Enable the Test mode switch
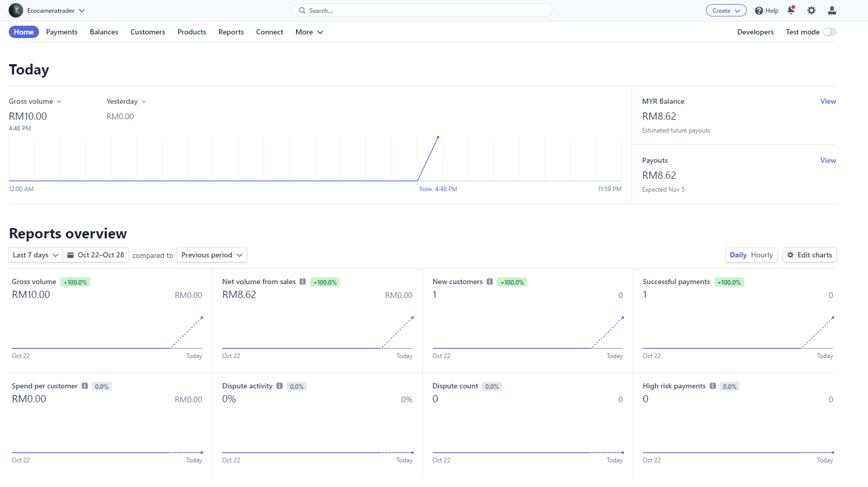868x487 pixels. tap(829, 32)
